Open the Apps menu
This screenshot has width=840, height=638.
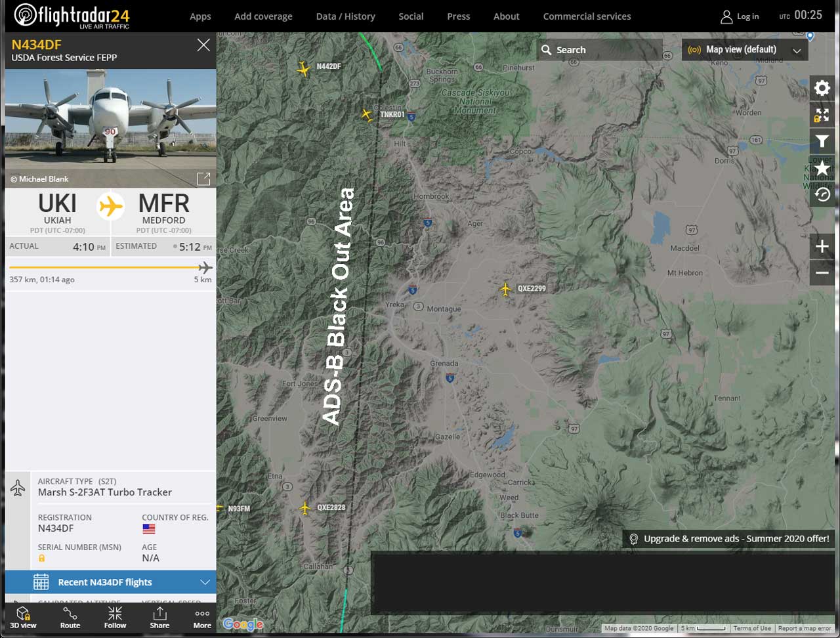point(200,16)
